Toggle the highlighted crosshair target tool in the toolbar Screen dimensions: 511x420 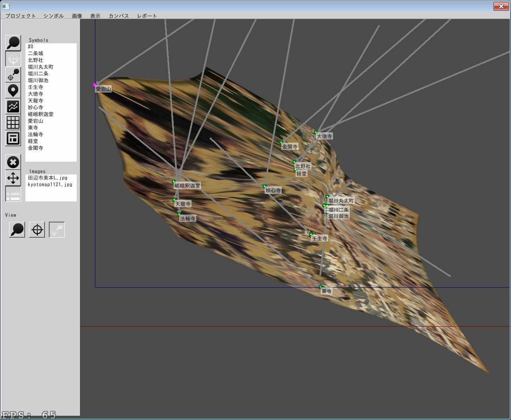(x=13, y=59)
